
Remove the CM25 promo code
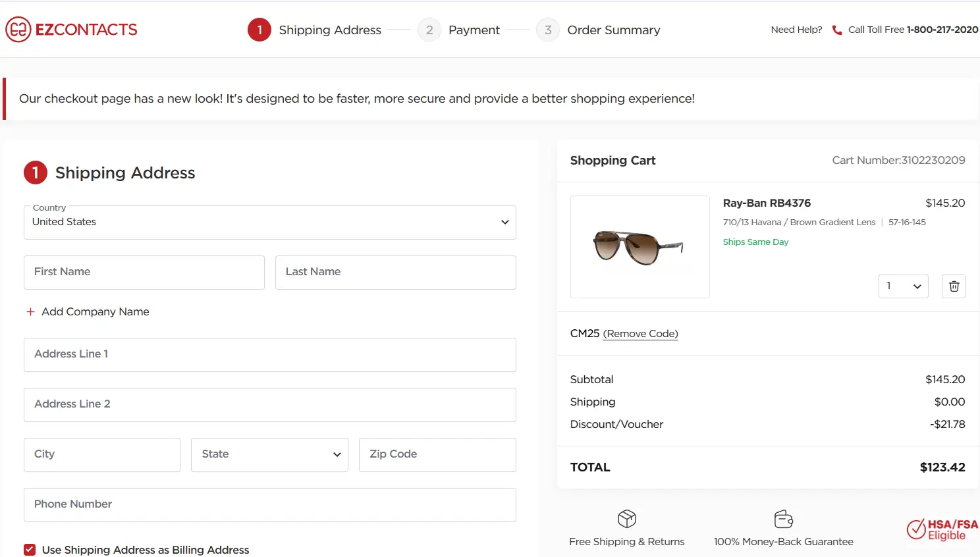tap(640, 334)
